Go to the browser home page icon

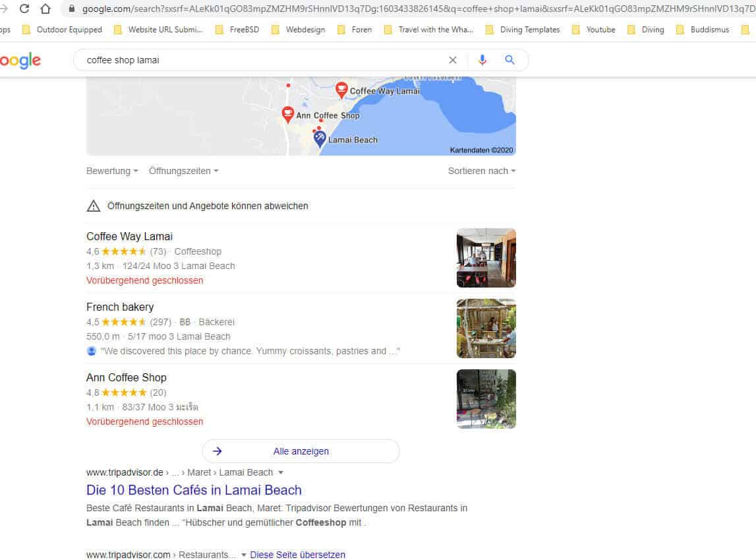(x=45, y=8)
